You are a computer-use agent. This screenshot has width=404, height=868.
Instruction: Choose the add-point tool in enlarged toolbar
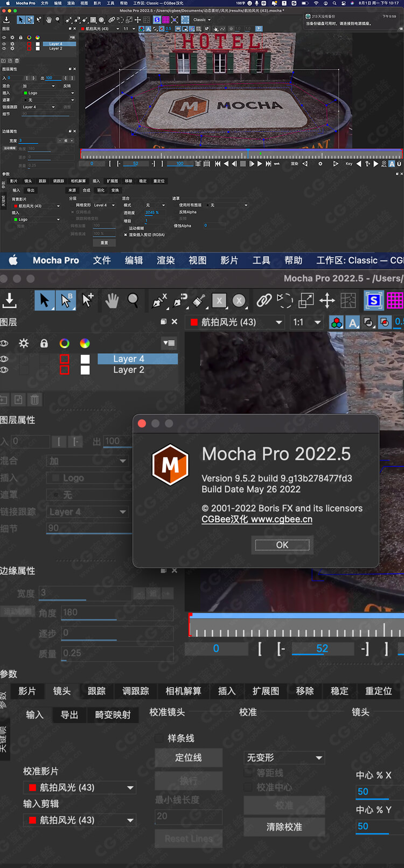click(88, 300)
